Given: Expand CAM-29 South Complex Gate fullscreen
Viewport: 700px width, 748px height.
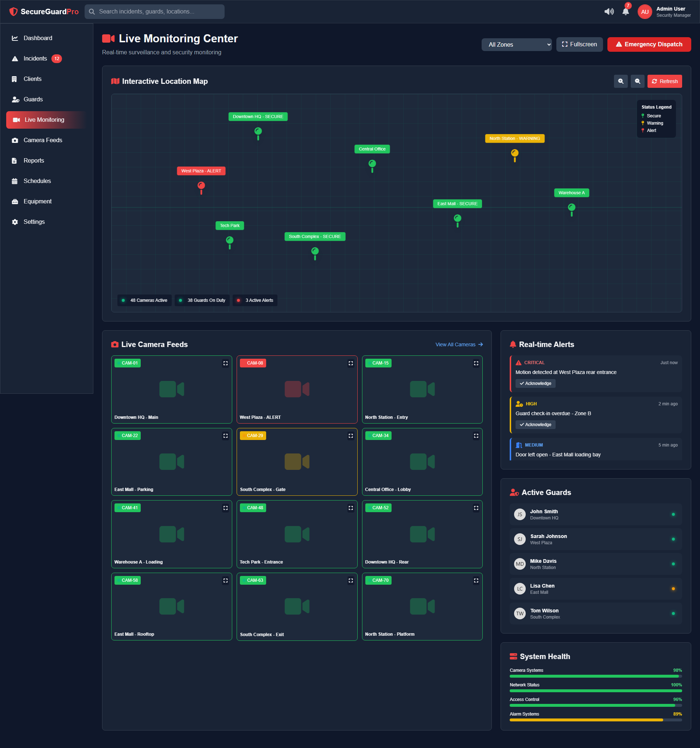Looking at the screenshot, I should 350,436.
